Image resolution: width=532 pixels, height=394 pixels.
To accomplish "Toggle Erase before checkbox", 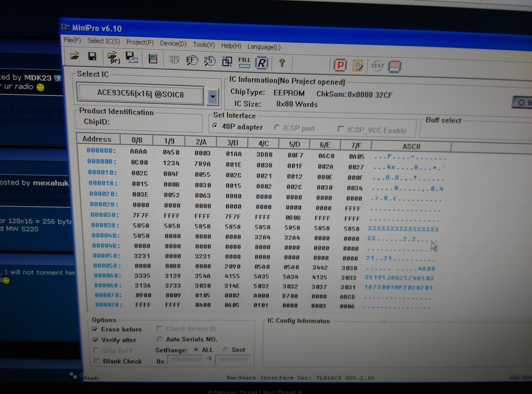I will pos(95,329).
